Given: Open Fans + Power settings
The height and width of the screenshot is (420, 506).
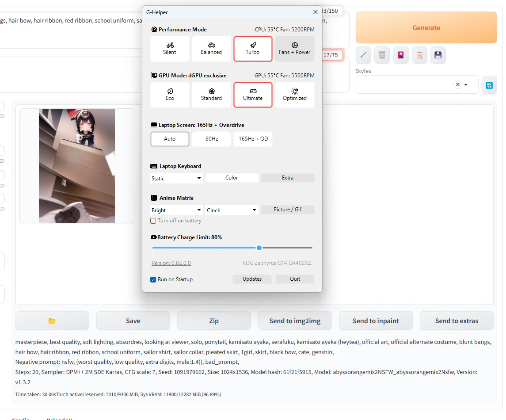Looking at the screenshot, I should (295, 49).
